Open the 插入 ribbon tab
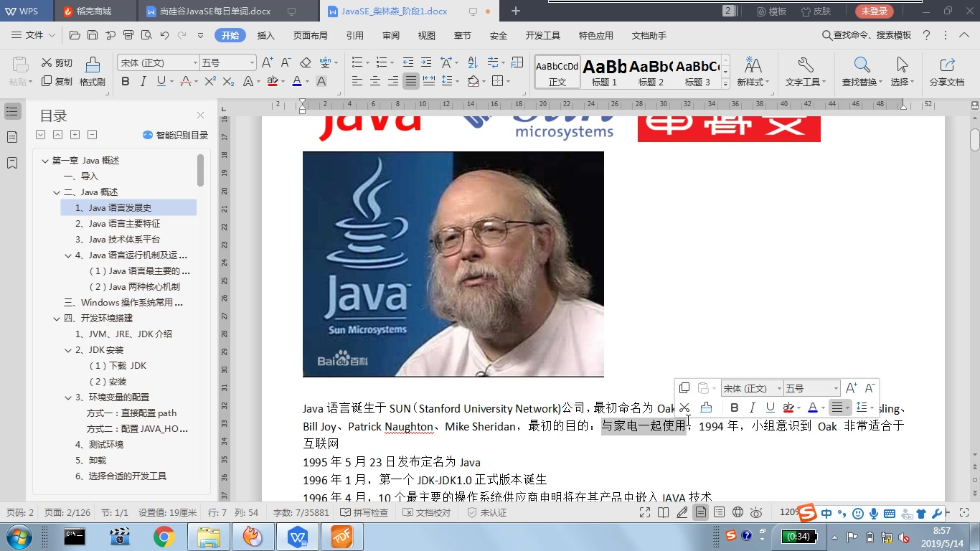 pyautogui.click(x=266, y=35)
